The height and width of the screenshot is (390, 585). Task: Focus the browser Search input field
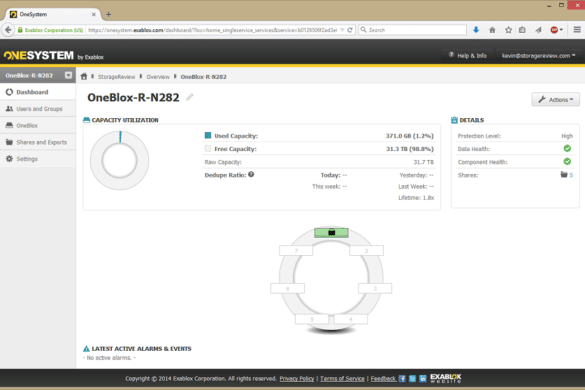pyautogui.click(x=412, y=30)
